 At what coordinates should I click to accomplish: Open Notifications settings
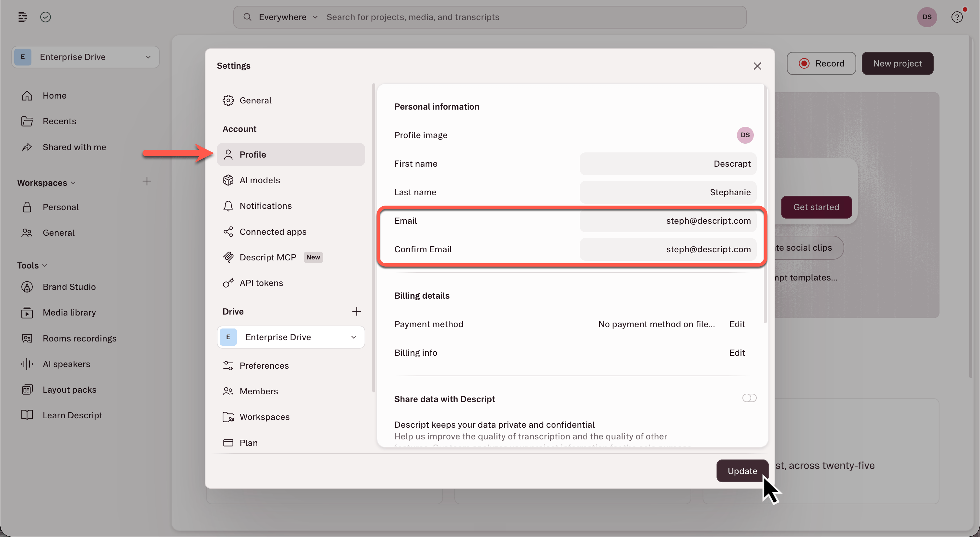point(291,206)
